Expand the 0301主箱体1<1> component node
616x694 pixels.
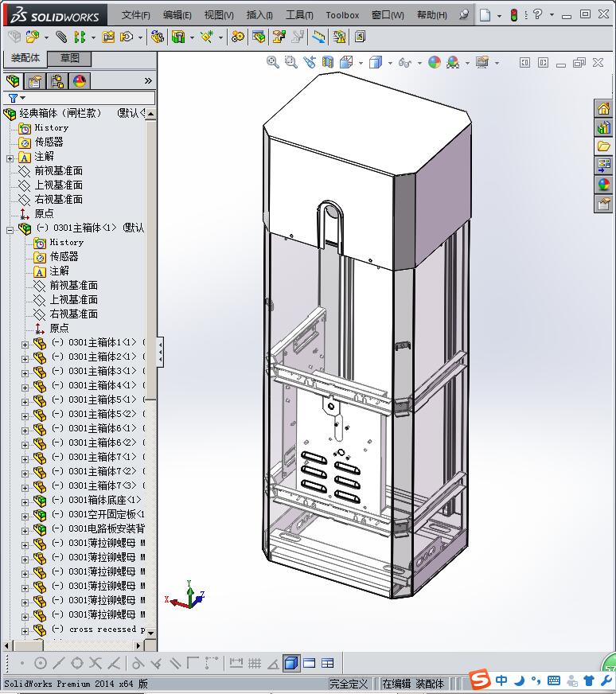pyautogui.click(x=25, y=345)
